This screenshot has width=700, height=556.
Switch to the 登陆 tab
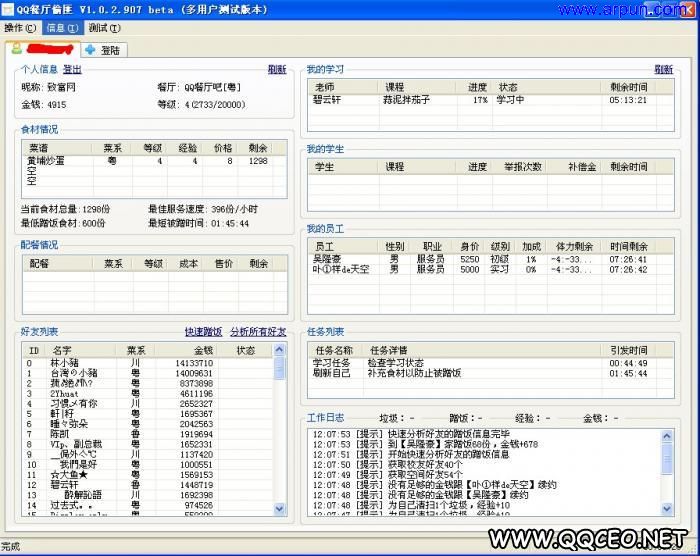click(104, 50)
